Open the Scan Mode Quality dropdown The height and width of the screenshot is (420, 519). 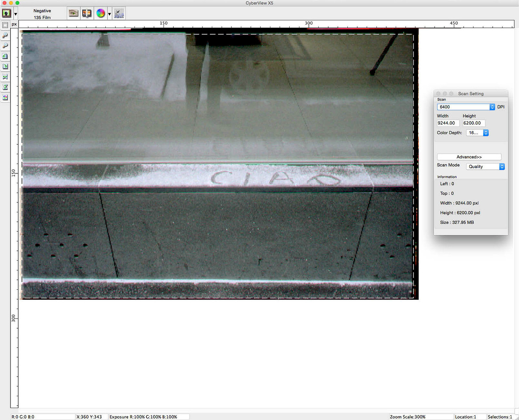(485, 167)
